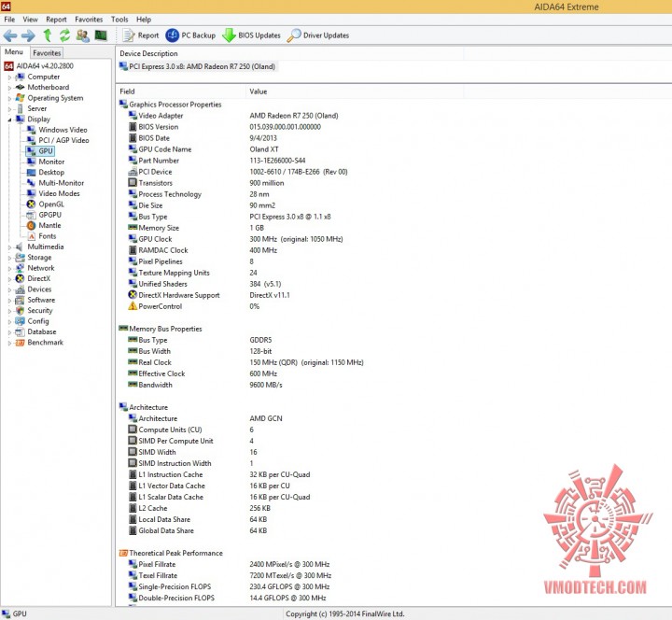Click the DirectX Hardware Support row icon
The image size is (672, 620).
tap(133, 295)
